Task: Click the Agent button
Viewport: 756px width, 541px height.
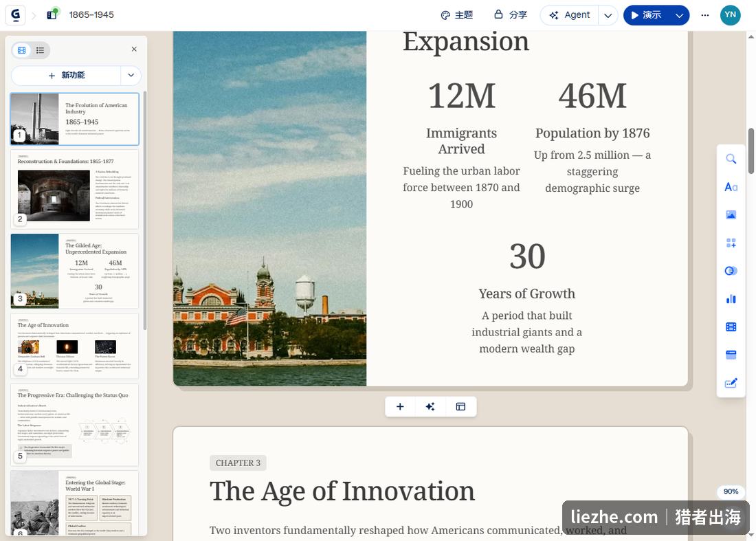Action: click(x=570, y=15)
